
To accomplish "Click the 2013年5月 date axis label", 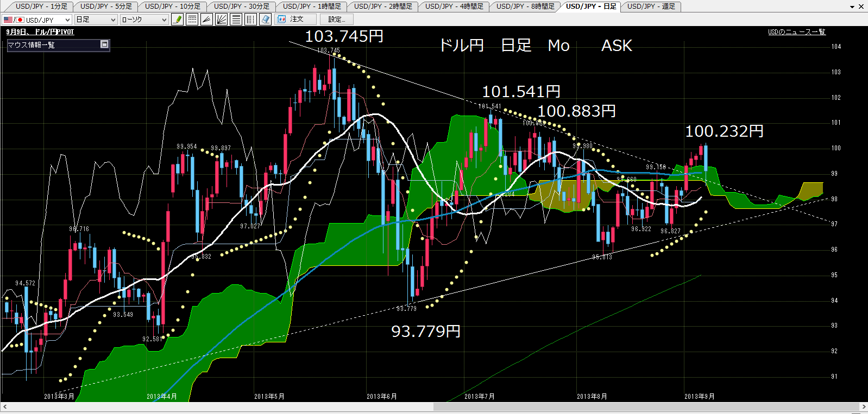I will point(269,397).
